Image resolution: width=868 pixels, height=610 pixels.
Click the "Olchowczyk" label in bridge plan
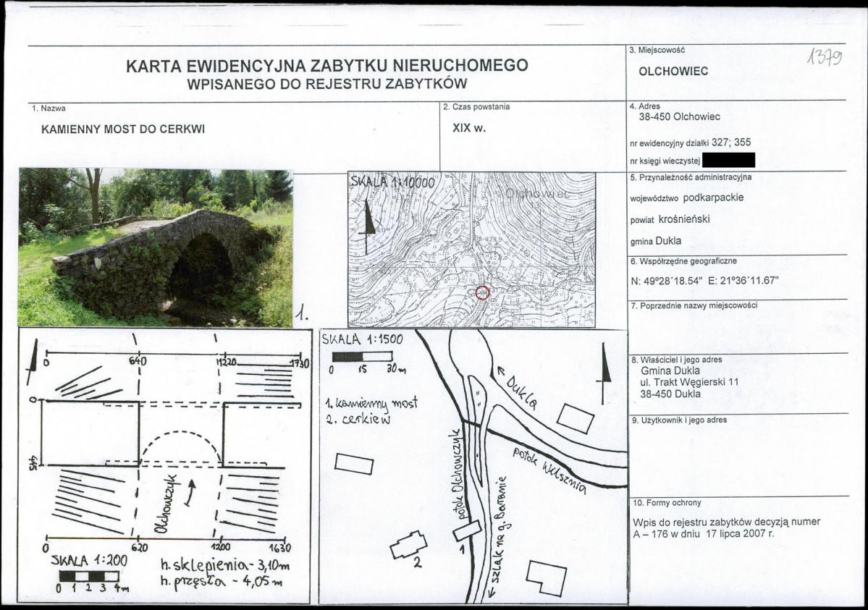click(x=166, y=504)
